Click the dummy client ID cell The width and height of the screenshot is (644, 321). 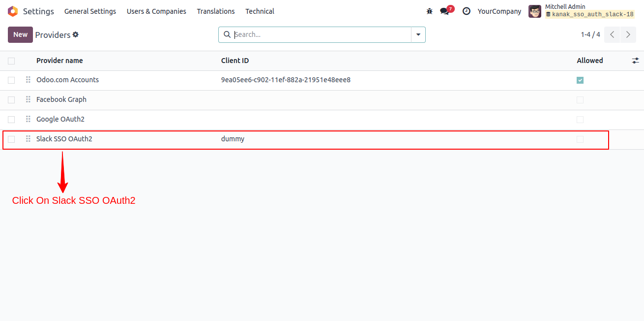(233, 139)
